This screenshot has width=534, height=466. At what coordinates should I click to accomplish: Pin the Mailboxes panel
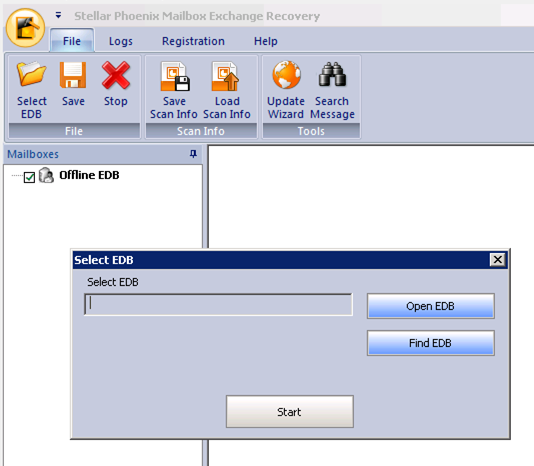pyautogui.click(x=193, y=154)
